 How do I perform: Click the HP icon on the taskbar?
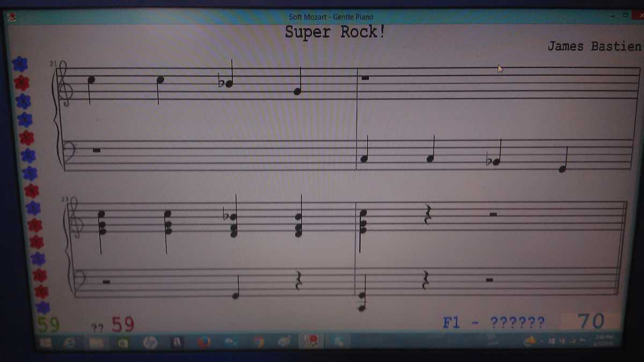150,342
